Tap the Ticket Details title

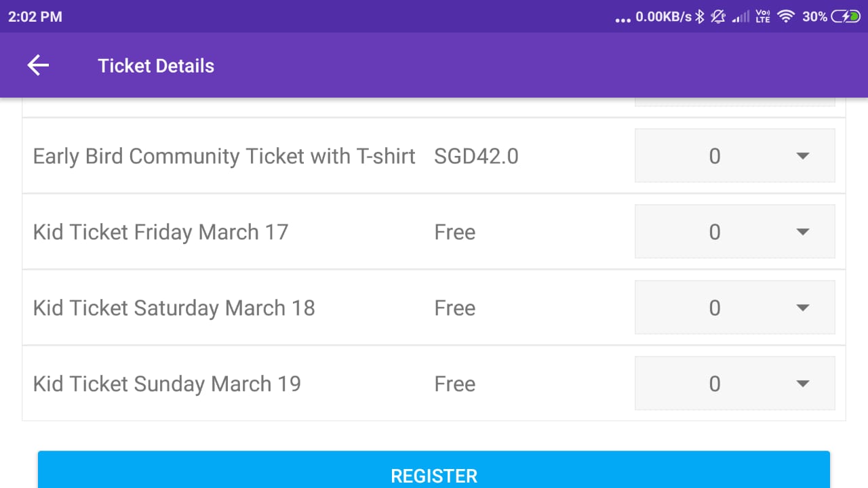156,66
